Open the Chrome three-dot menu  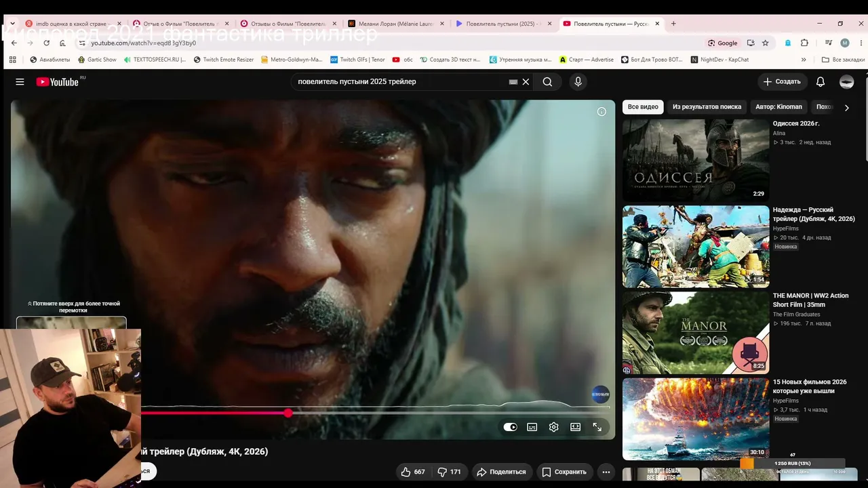click(x=861, y=43)
